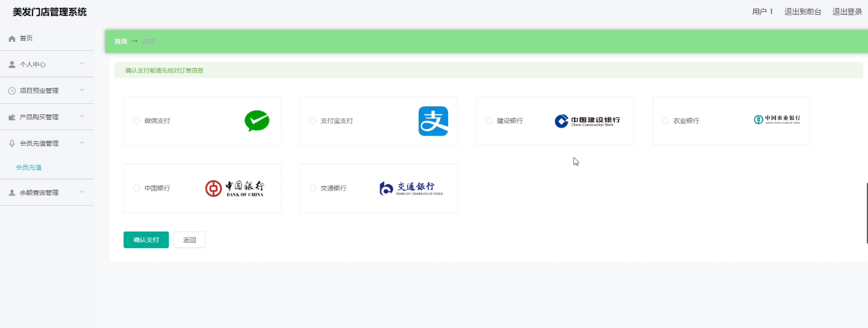Open the 余额查询管理 sidebar menu item
The height and width of the screenshot is (328, 868).
47,193
